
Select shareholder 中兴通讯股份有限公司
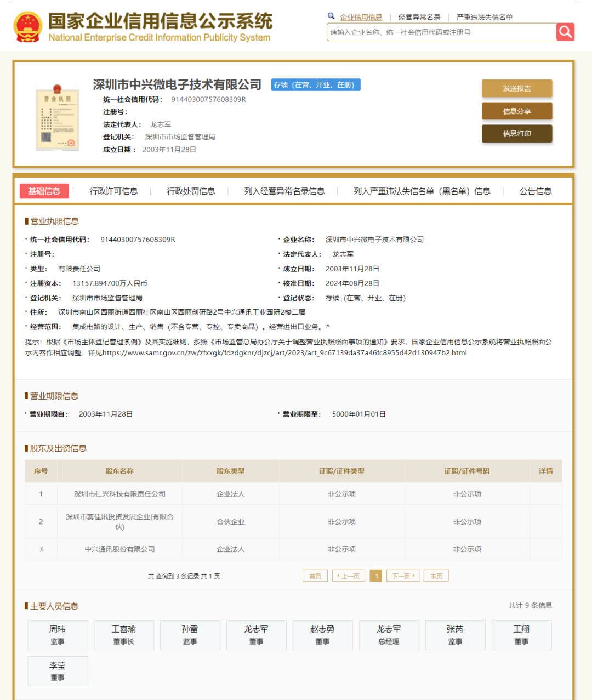click(119, 549)
